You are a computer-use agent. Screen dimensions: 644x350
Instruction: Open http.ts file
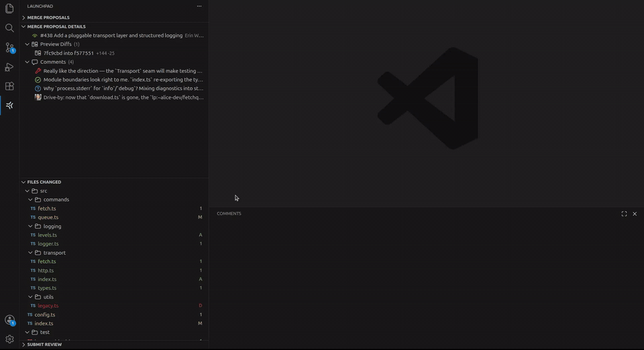(x=114, y=270)
